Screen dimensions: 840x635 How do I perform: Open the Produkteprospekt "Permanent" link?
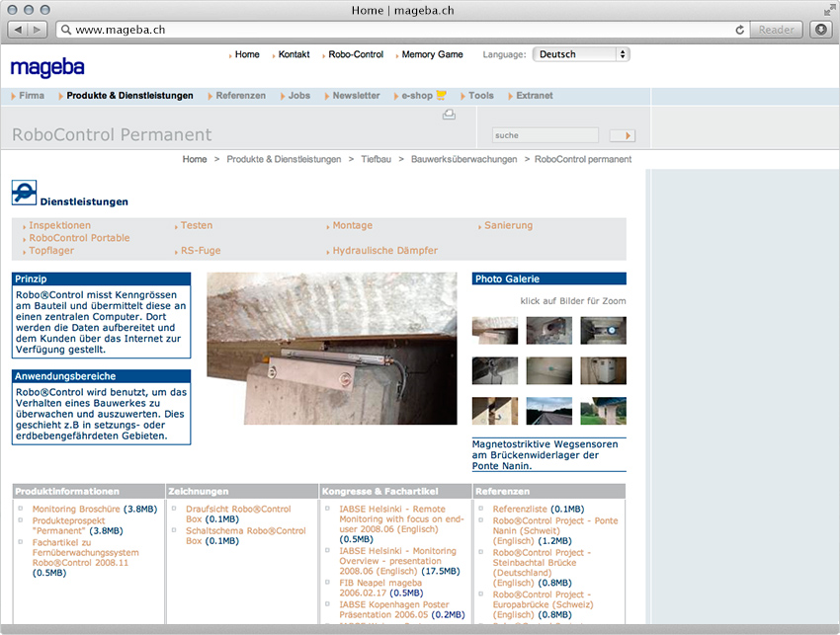pos(68,525)
